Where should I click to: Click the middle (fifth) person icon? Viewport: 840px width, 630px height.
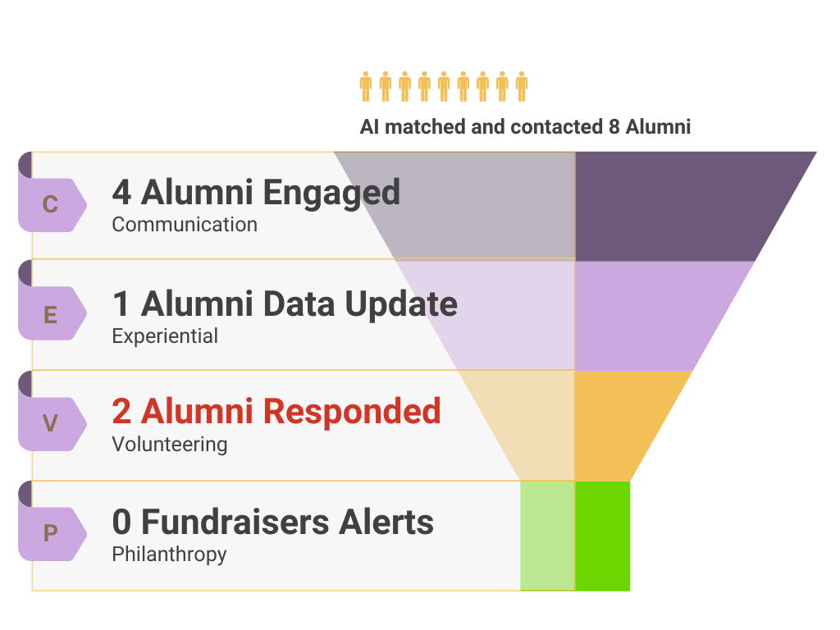(x=444, y=86)
